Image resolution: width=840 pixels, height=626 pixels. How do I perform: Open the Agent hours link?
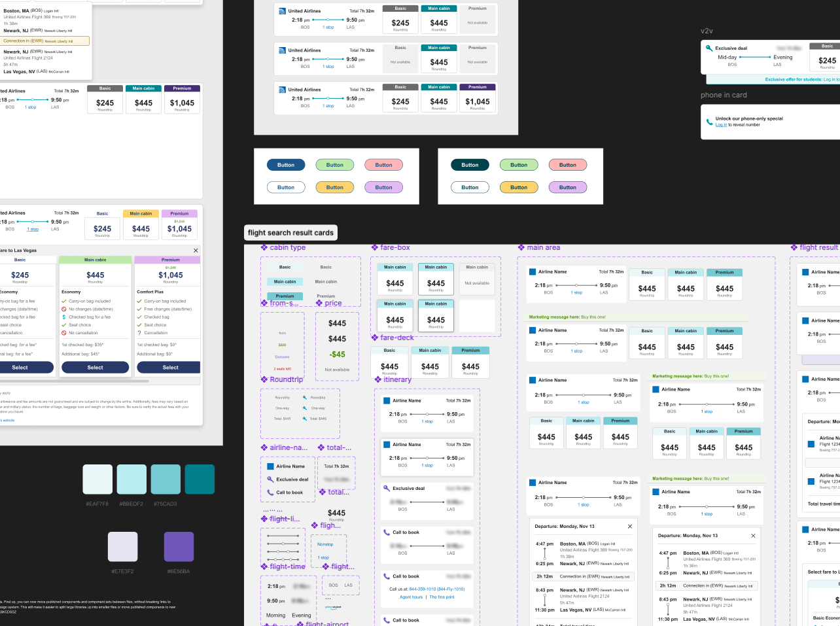[x=411, y=597]
